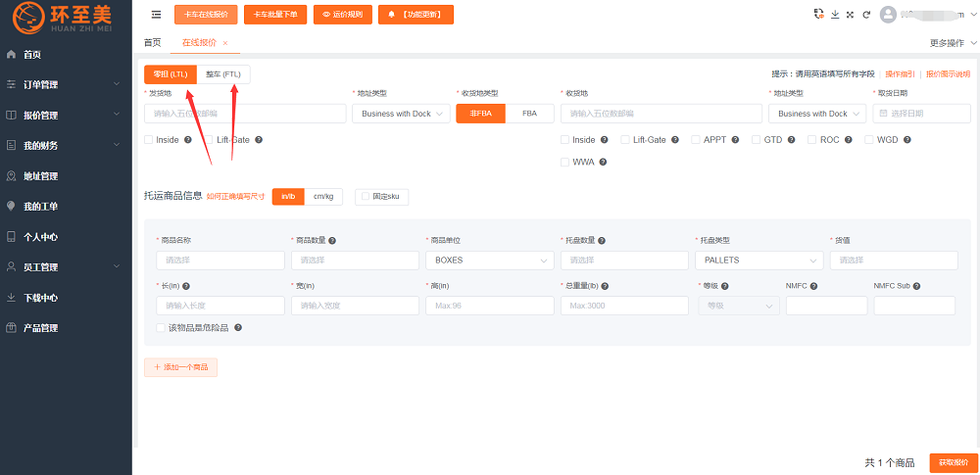The width and height of the screenshot is (980, 475).
Task: Open the 商品单位 BOXES dropdown
Action: tap(490, 261)
